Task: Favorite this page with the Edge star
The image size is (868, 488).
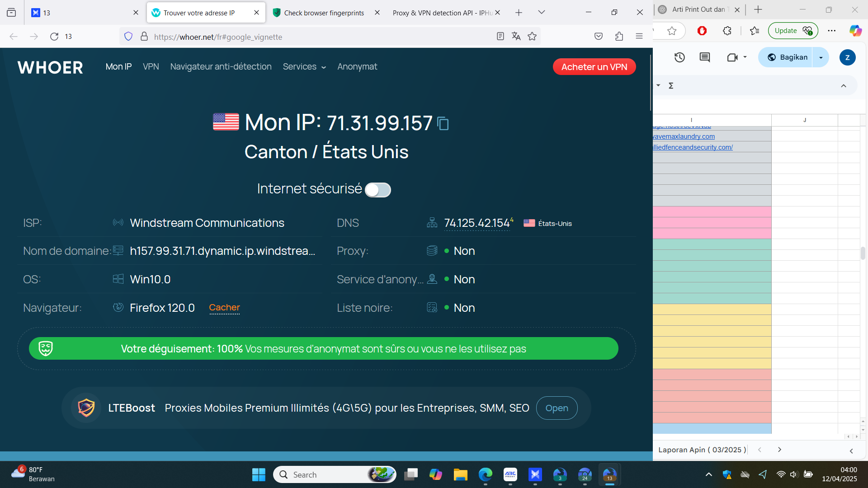Action: click(x=672, y=31)
